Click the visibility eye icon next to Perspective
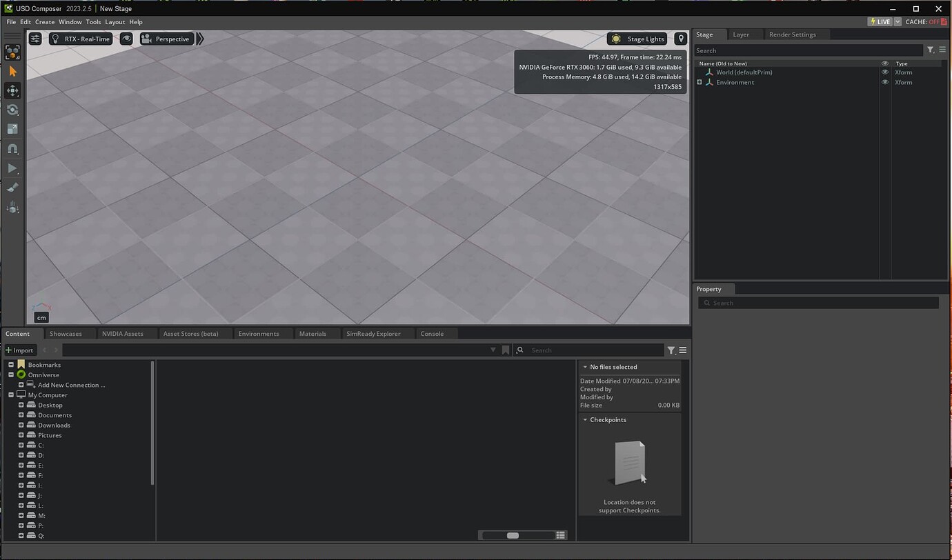The image size is (952, 560). (126, 39)
